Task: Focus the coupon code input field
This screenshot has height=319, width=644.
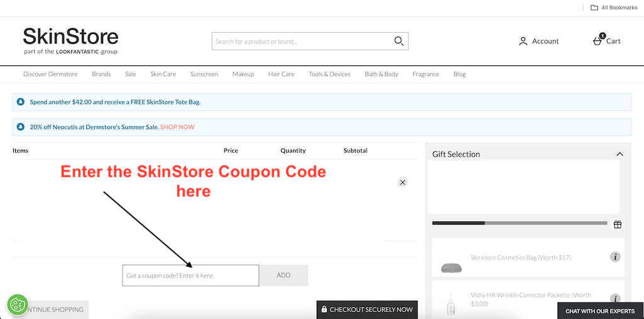Action: [x=191, y=276]
